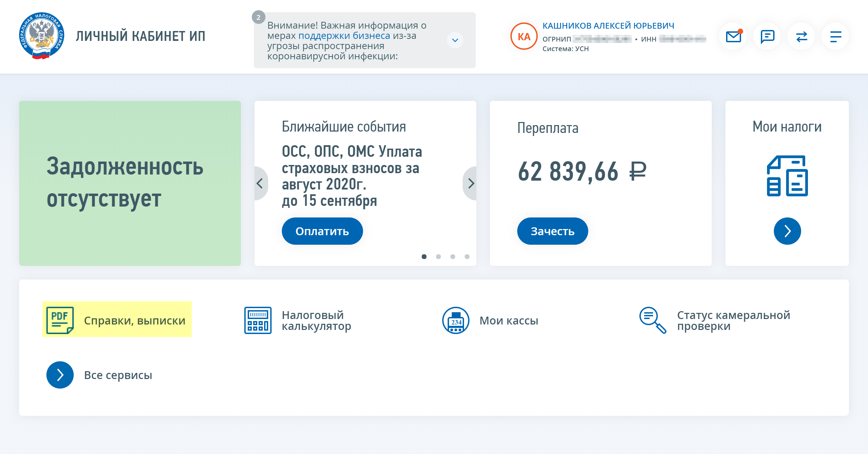Image resolution: width=868 pixels, height=454 pixels.
Task: Click the round arrow next to Все сервисы
Action: [60, 375]
